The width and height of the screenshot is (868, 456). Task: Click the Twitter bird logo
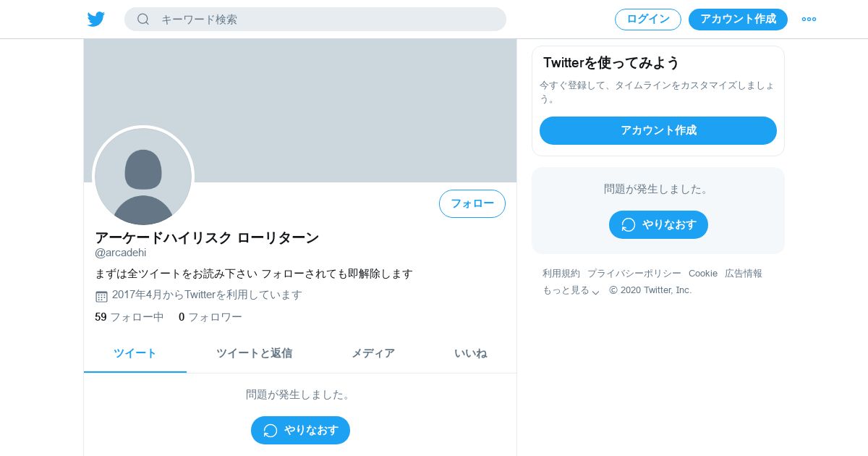coord(96,20)
